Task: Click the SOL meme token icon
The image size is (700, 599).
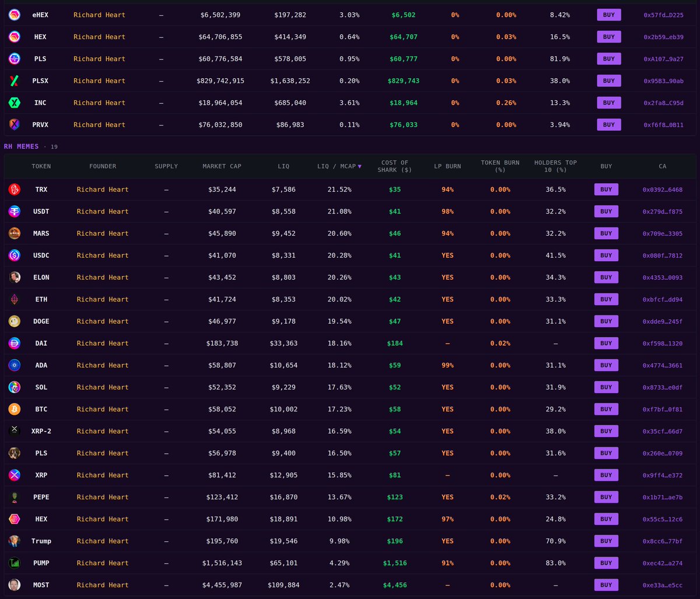Action: tap(15, 387)
